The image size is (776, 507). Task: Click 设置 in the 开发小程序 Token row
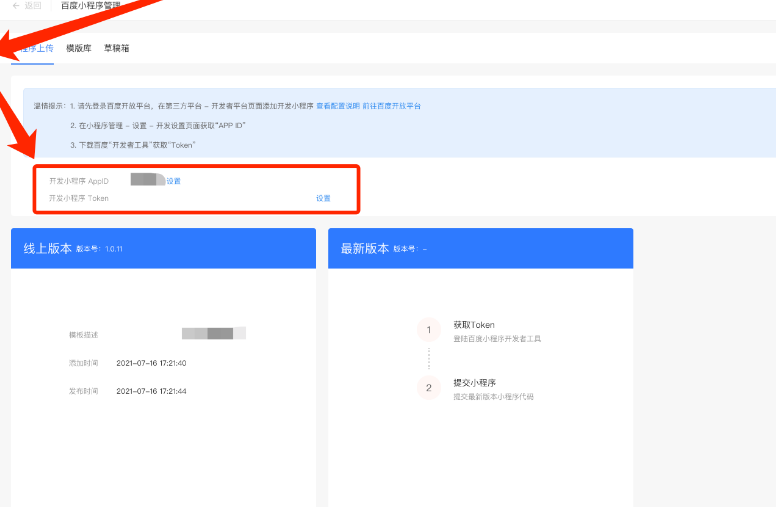pyautogui.click(x=323, y=198)
